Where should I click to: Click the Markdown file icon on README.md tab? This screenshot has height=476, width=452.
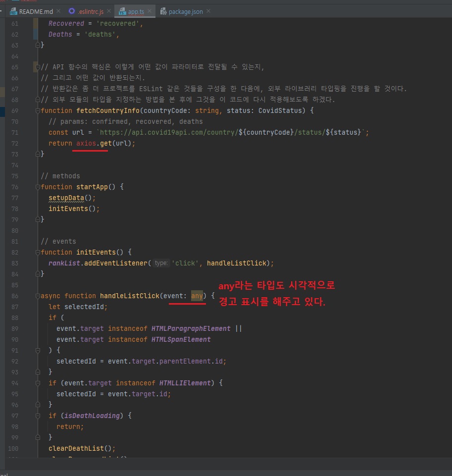click(x=13, y=11)
